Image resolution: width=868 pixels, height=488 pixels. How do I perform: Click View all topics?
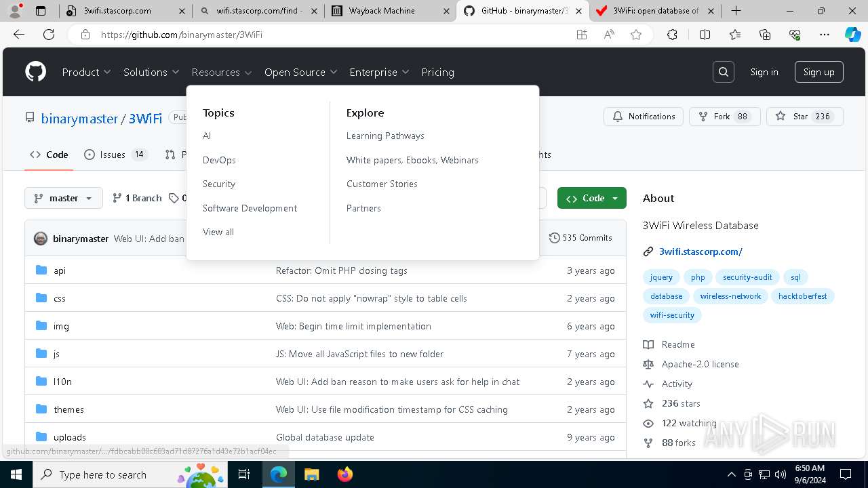tap(218, 232)
